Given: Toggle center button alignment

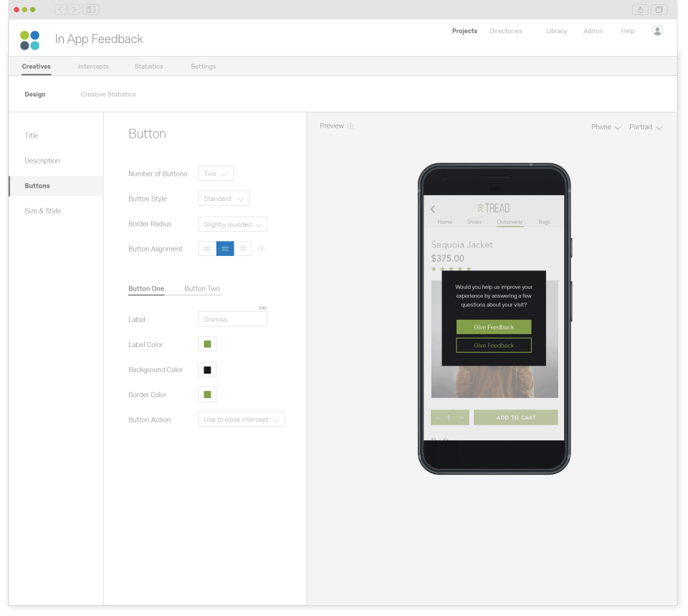Looking at the screenshot, I should click(x=225, y=248).
